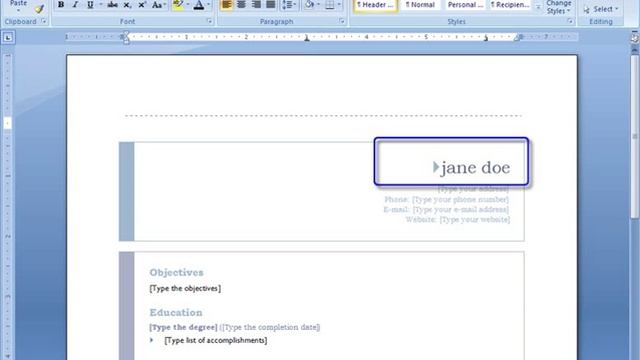This screenshot has width=640, height=360.
Task: Open the Select dropdown in Editing
Action: 601,9
